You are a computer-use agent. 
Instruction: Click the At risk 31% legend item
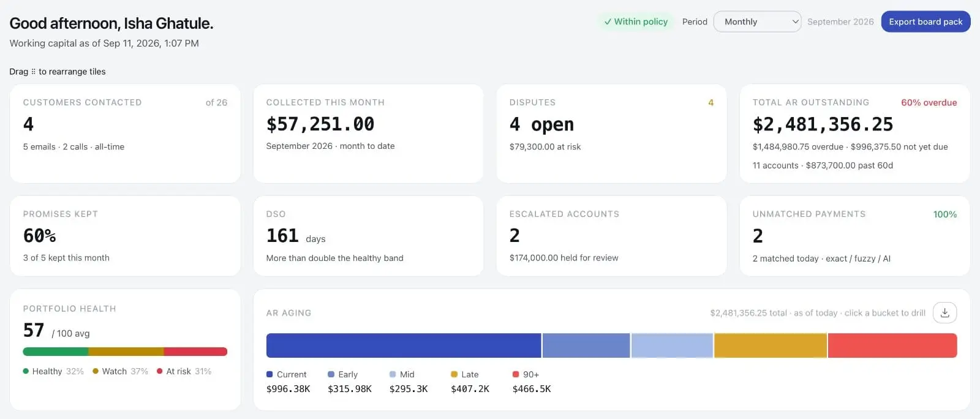[184, 371]
